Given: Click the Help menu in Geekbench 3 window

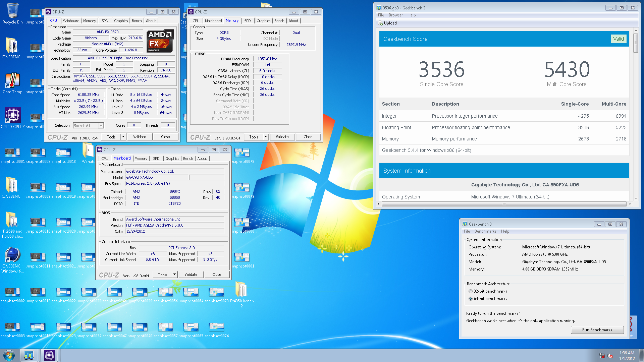Looking at the screenshot, I should coord(505,231).
